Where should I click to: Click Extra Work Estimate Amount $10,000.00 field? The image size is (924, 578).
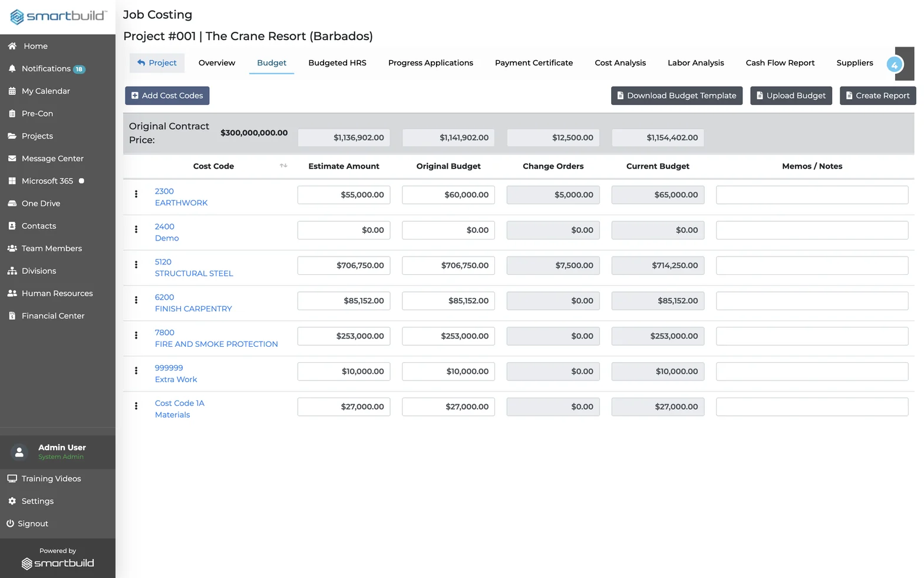[x=344, y=372]
